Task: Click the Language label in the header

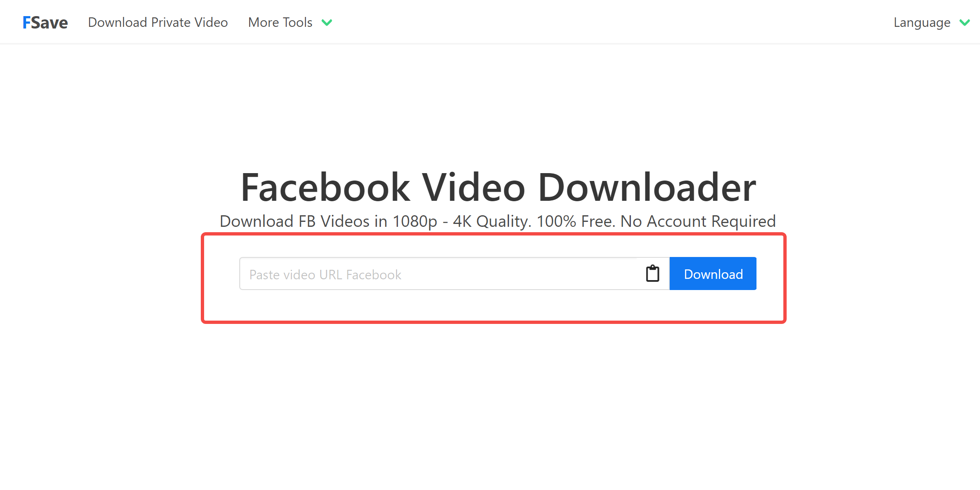Action: [922, 22]
